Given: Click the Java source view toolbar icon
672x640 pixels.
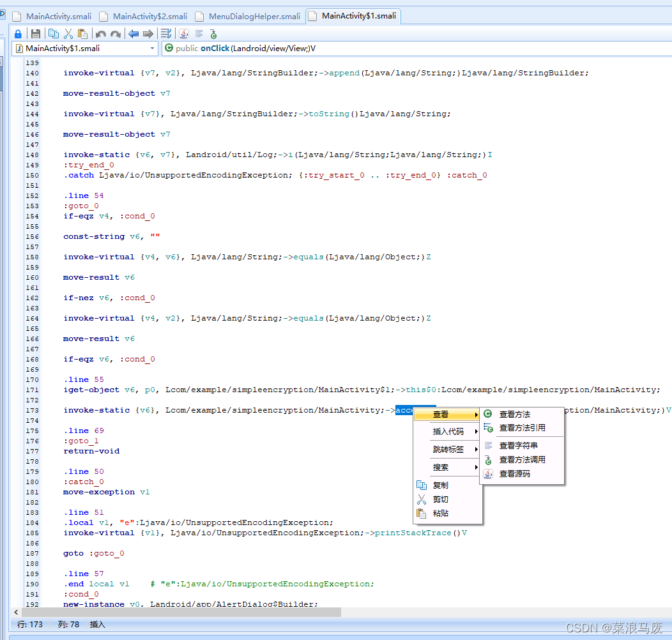Looking at the screenshot, I should pos(184,34).
